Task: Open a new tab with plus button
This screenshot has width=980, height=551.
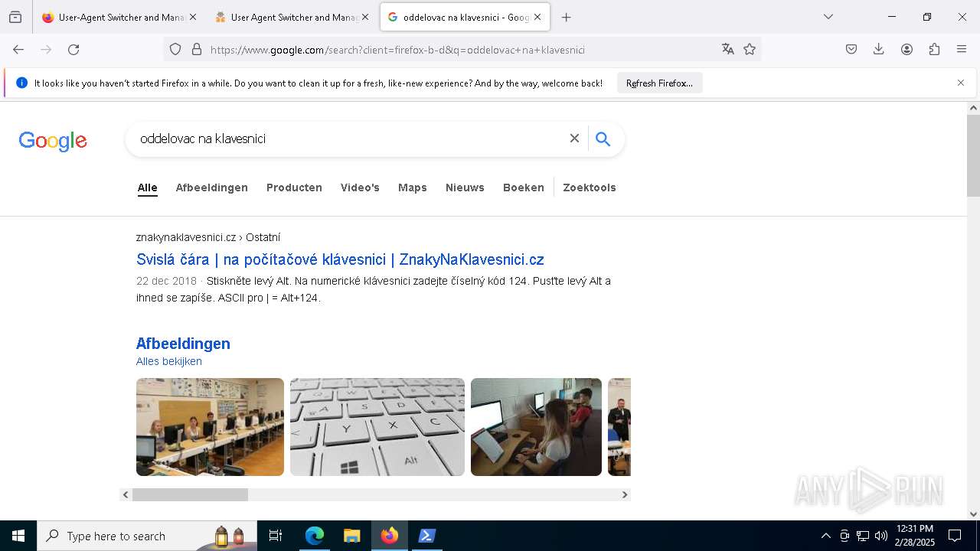Action: point(566,17)
